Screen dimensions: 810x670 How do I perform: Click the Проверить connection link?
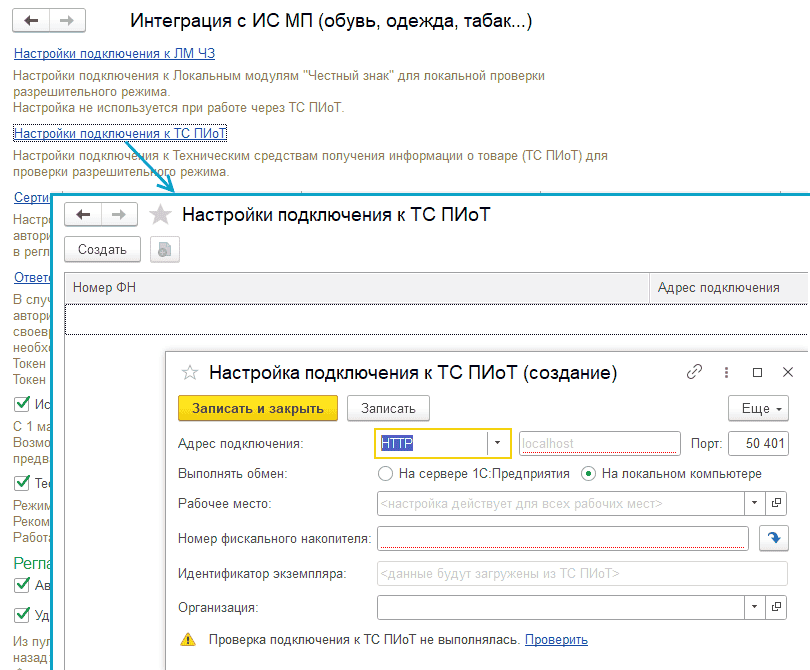point(556,640)
